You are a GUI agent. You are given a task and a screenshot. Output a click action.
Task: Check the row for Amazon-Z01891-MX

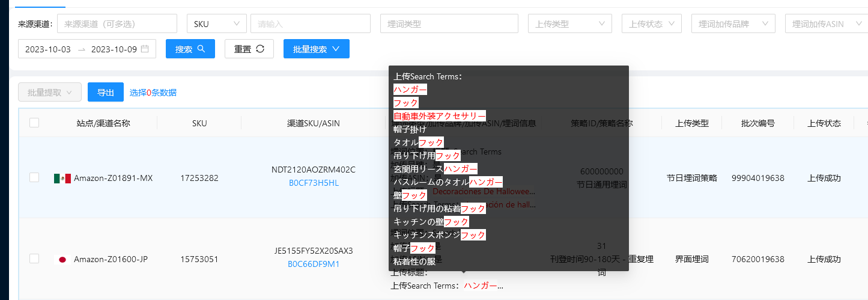point(34,177)
